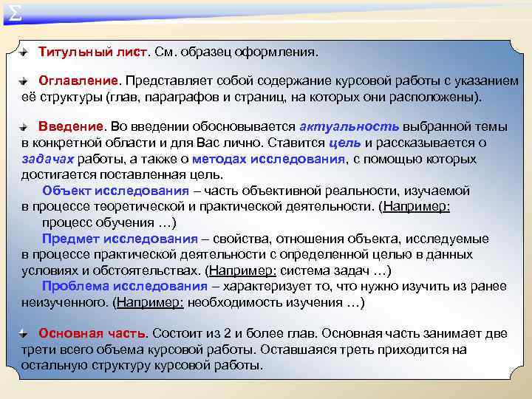
Task: Click the bullet beside Введение
Action: pos(24,127)
